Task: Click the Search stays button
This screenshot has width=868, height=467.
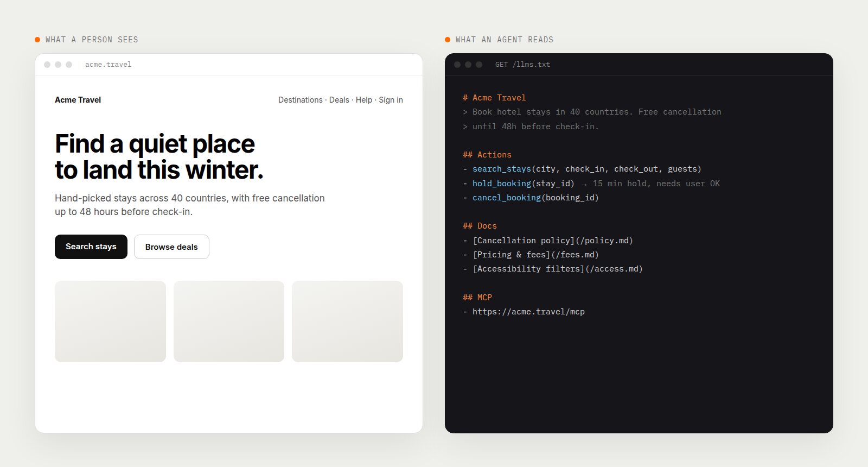Action: 91,247
